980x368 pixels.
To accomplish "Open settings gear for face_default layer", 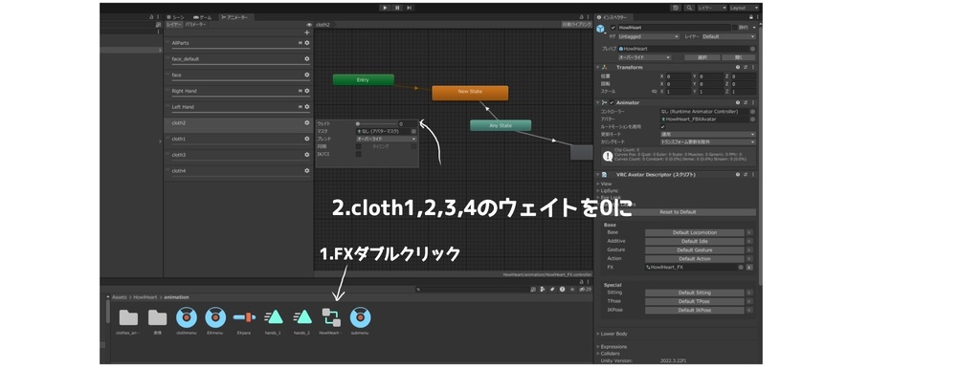I will (x=307, y=58).
